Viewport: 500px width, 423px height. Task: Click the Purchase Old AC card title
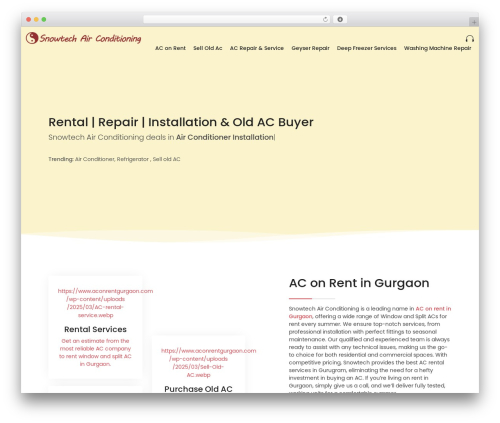click(198, 389)
